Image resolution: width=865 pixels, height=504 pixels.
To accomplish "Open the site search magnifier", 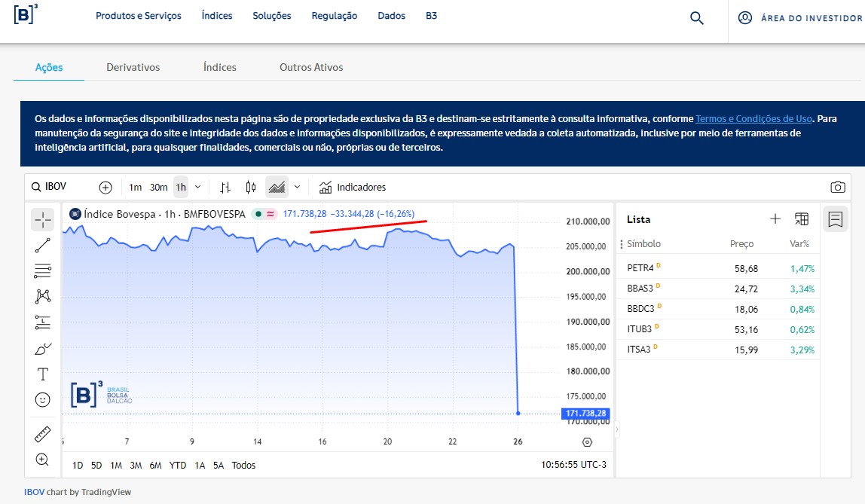I will click(697, 18).
